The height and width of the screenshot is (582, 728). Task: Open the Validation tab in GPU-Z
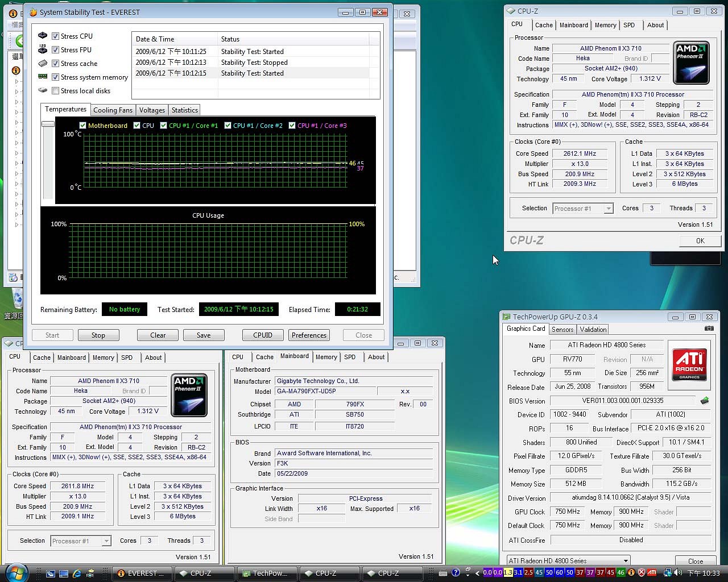[593, 330]
